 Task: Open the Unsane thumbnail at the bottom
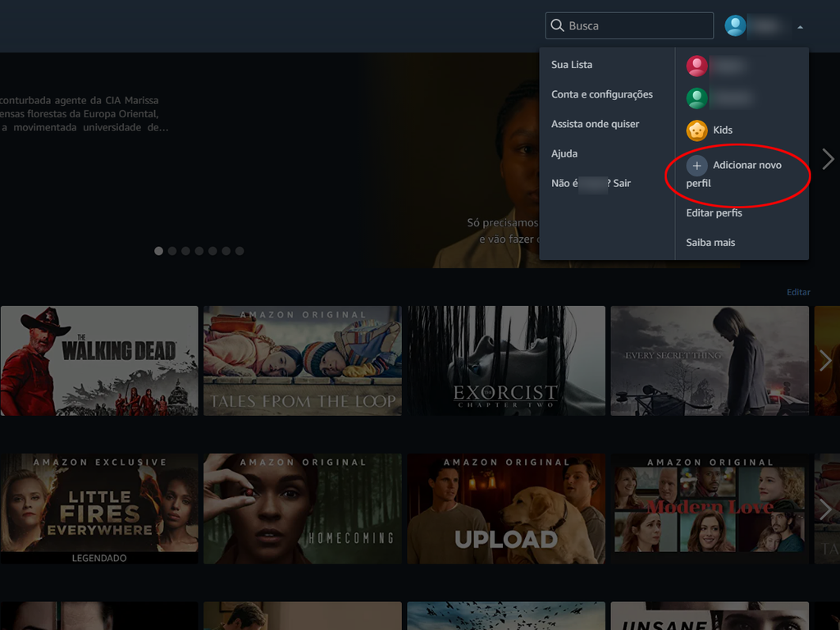710,615
